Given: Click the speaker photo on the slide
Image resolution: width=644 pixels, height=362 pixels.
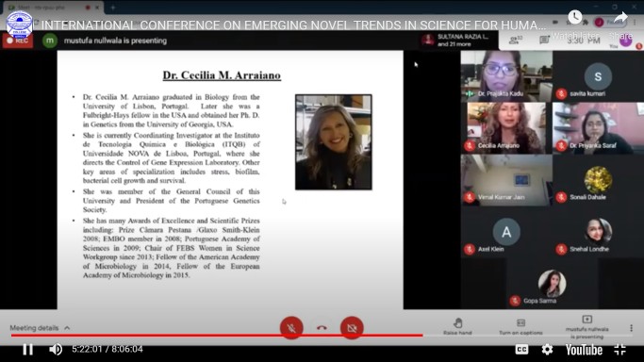Looking at the screenshot, I should point(334,142).
